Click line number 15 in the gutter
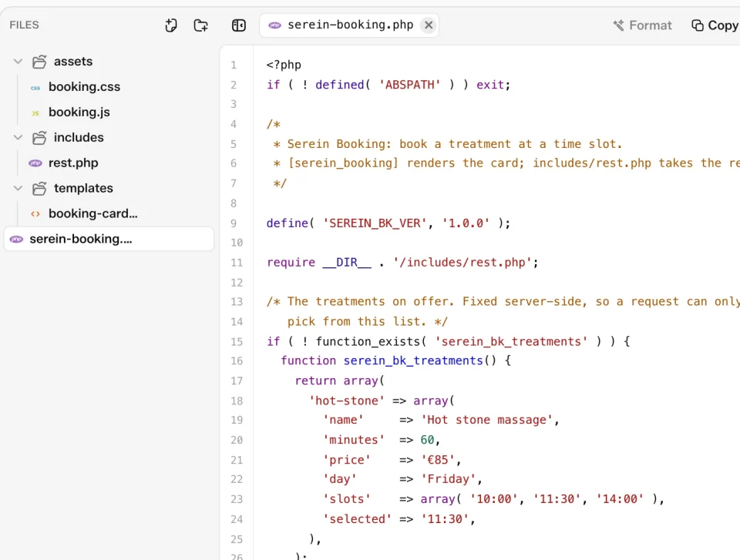 237,341
